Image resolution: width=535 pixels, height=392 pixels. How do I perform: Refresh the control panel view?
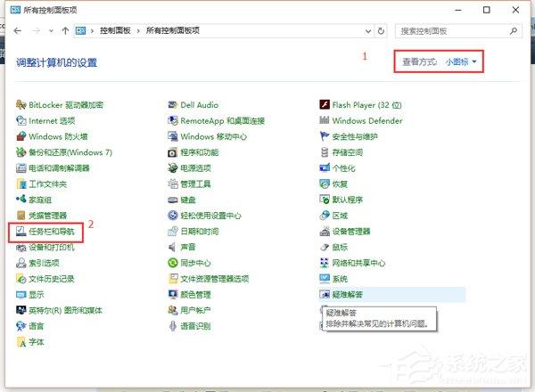[x=381, y=31]
